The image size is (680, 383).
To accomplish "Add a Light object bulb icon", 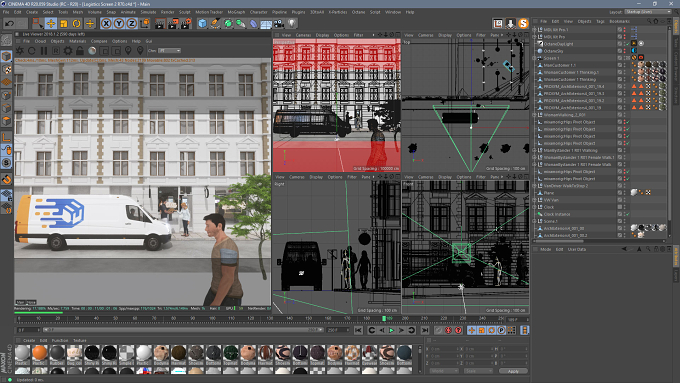I will coord(292,23).
